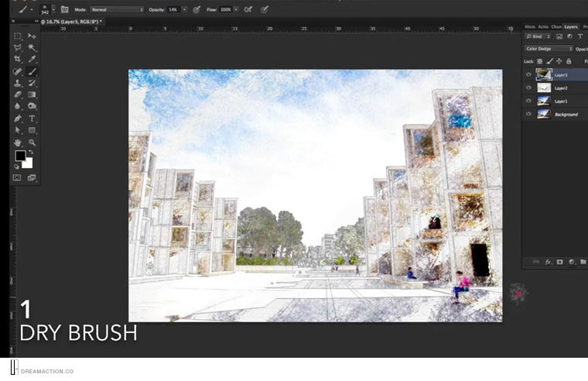Open the brush preset picker (342)
Image resolution: width=588 pixels, height=381 pixels.
pos(48,10)
